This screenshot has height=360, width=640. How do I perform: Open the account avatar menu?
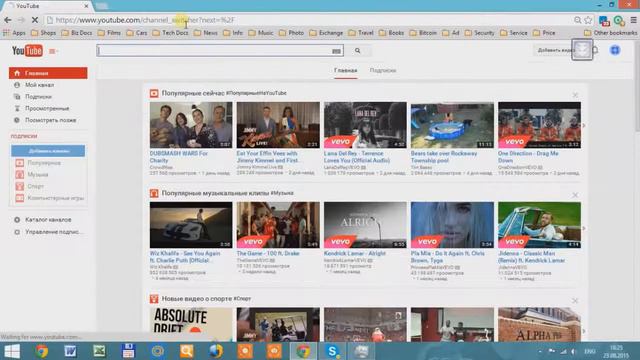pyautogui.click(x=615, y=50)
